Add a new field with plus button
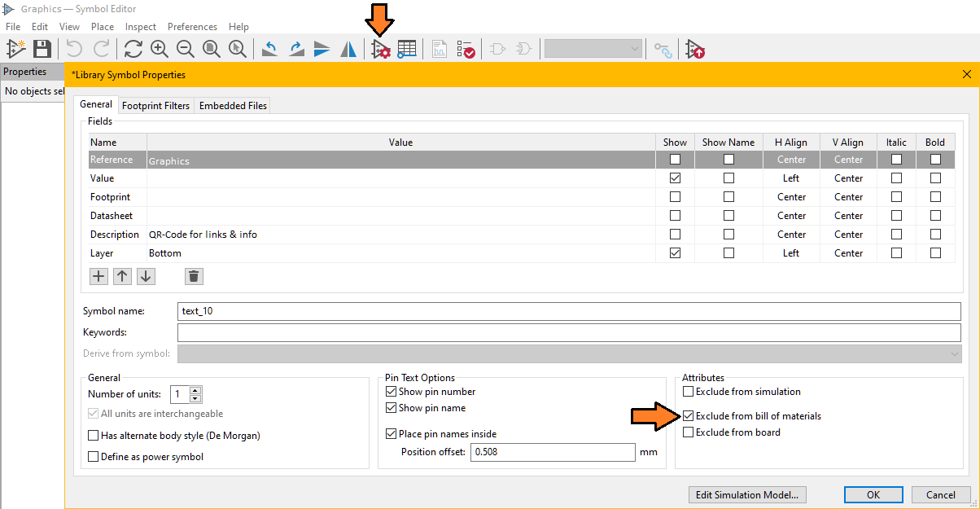Screen dimensions: 980x509 tap(98, 276)
